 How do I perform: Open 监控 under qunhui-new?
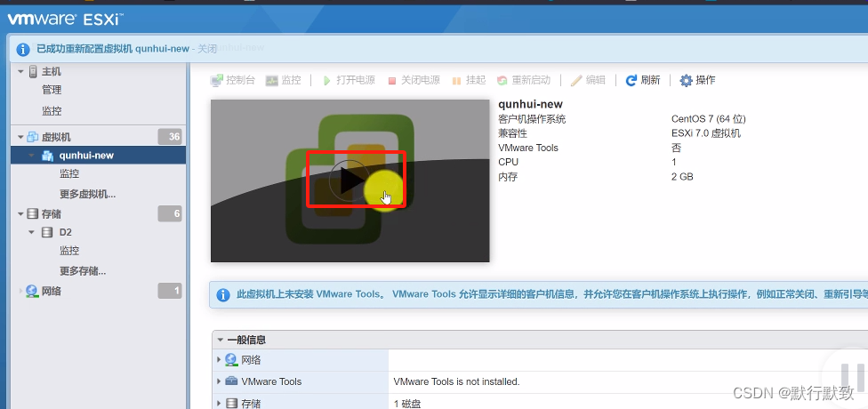pyautogui.click(x=69, y=173)
